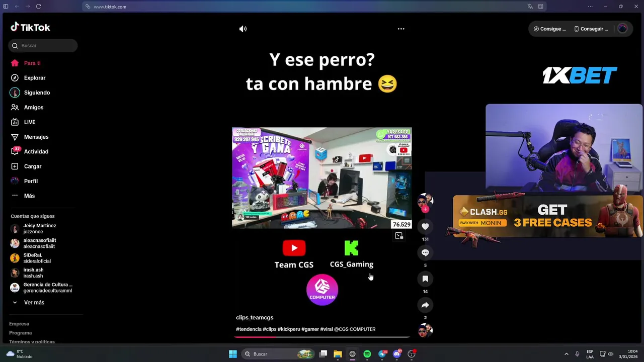Focus the TikTok Buscar search field

(43, 46)
